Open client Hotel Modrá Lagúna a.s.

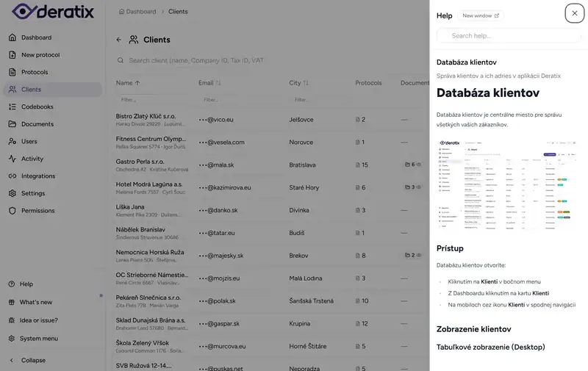tap(149, 184)
